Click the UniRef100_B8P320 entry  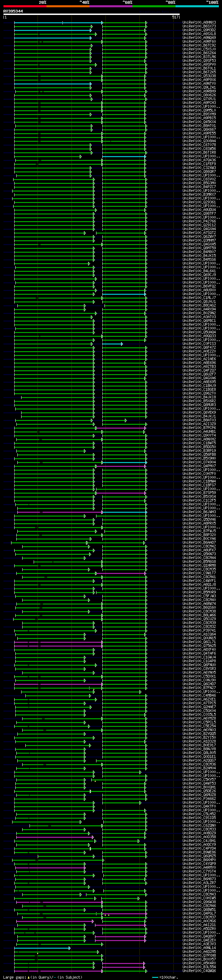199,535
